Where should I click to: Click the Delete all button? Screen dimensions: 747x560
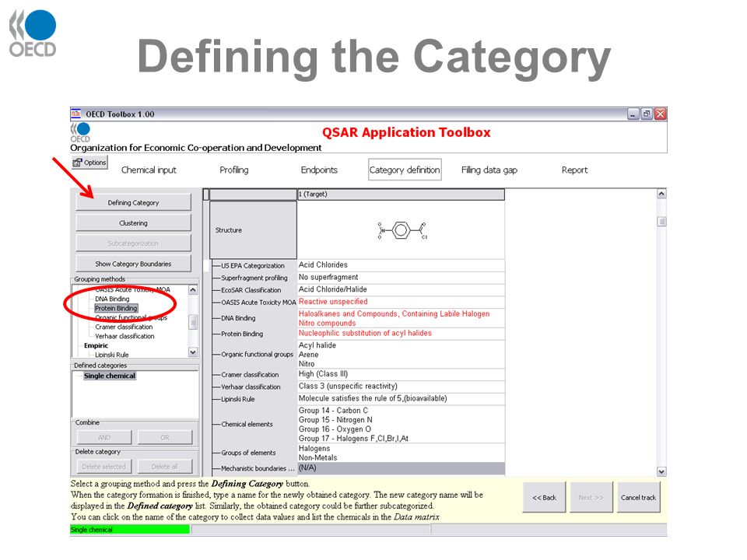click(x=165, y=466)
